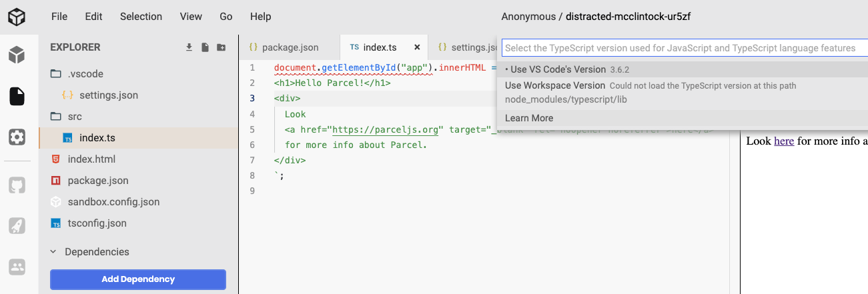The width and height of the screenshot is (868, 294).
Task: Open the Sandbox Info cube icon
Action: (x=17, y=55)
